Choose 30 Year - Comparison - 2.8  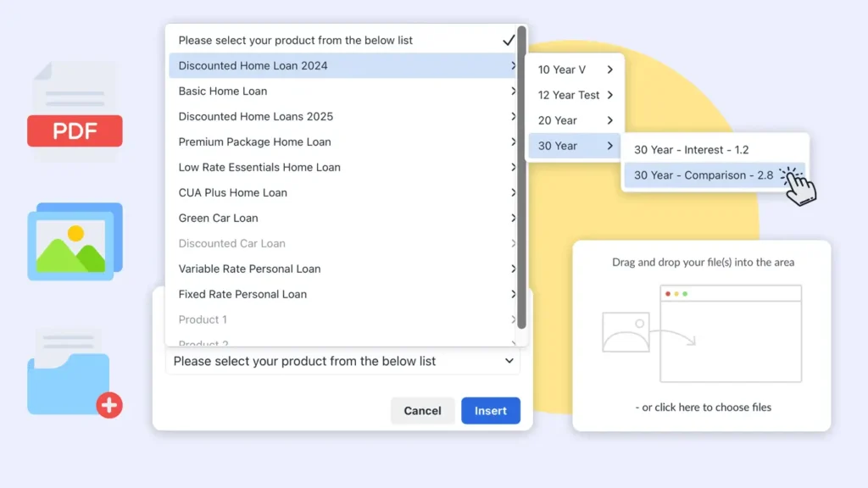[715, 175]
